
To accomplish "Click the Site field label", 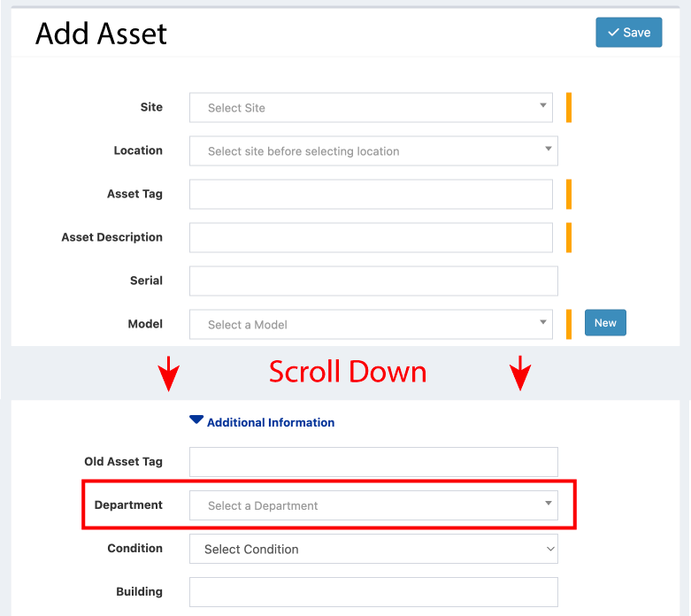I will click(151, 107).
